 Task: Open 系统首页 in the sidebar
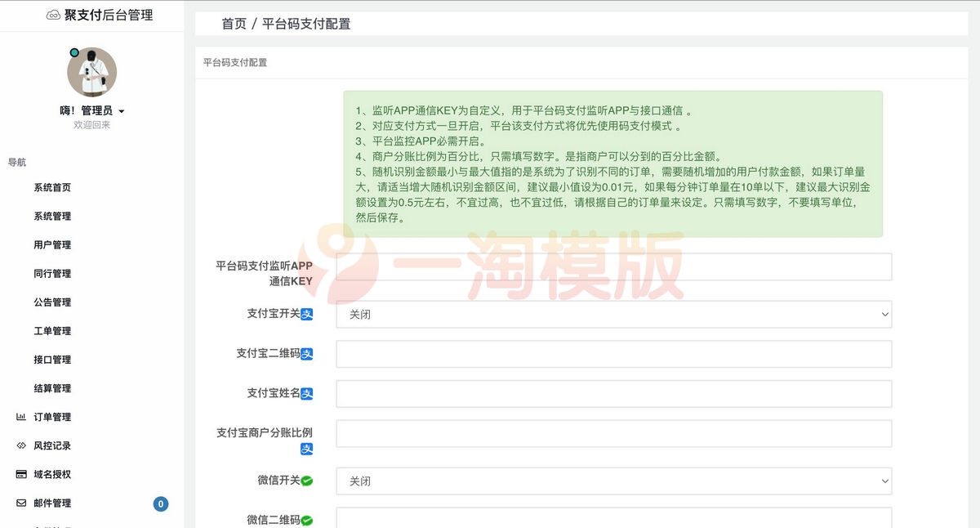pyautogui.click(x=52, y=187)
